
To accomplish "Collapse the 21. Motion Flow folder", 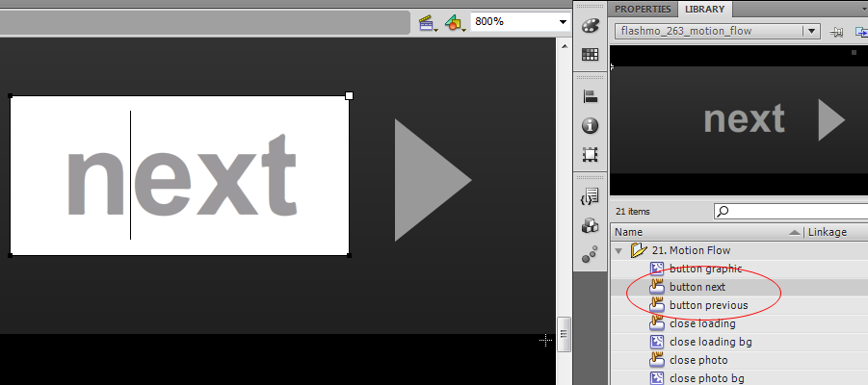I will [618, 250].
